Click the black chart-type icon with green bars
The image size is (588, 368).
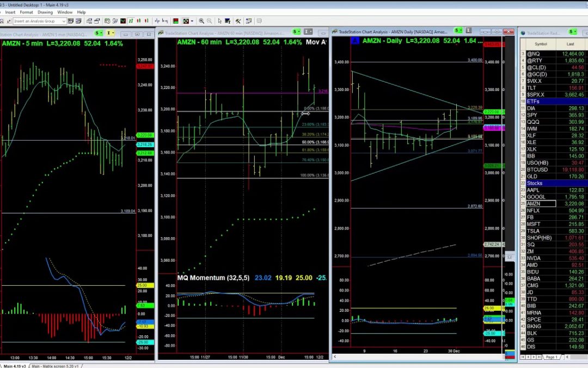click(123, 21)
